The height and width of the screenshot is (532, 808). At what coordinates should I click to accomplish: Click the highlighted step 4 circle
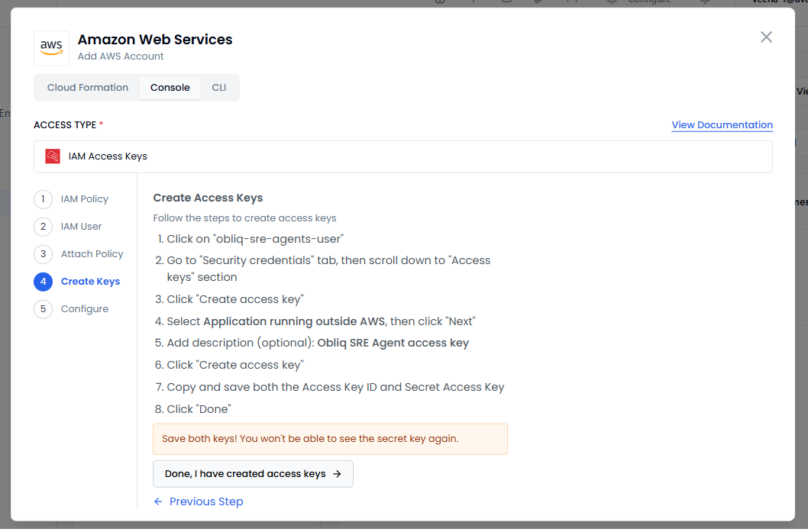coord(44,282)
